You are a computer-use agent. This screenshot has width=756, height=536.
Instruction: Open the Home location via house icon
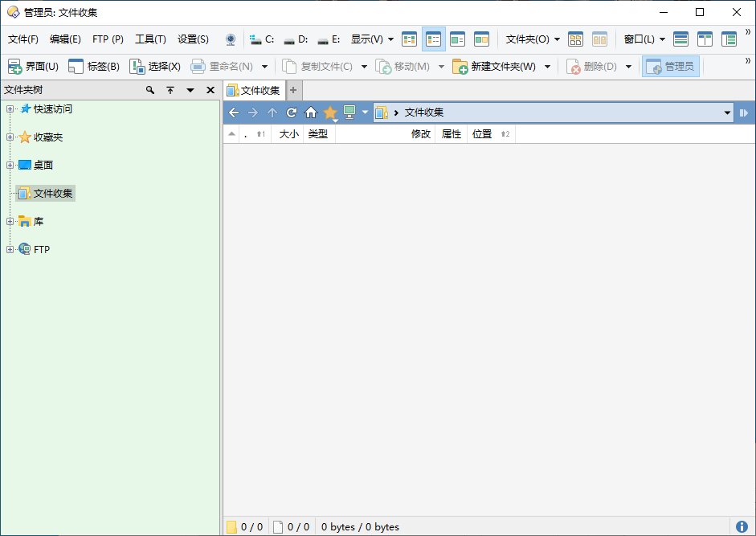pyautogui.click(x=311, y=113)
